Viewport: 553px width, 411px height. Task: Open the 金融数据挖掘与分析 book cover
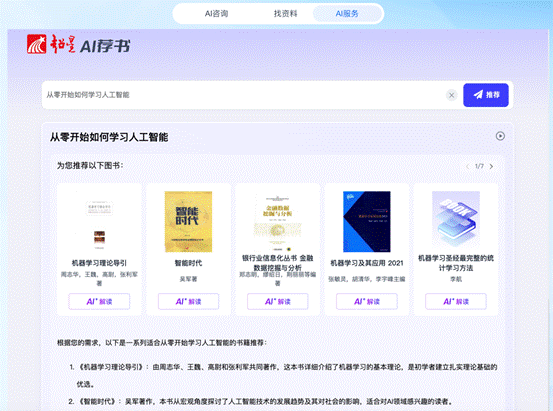[x=278, y=222]
